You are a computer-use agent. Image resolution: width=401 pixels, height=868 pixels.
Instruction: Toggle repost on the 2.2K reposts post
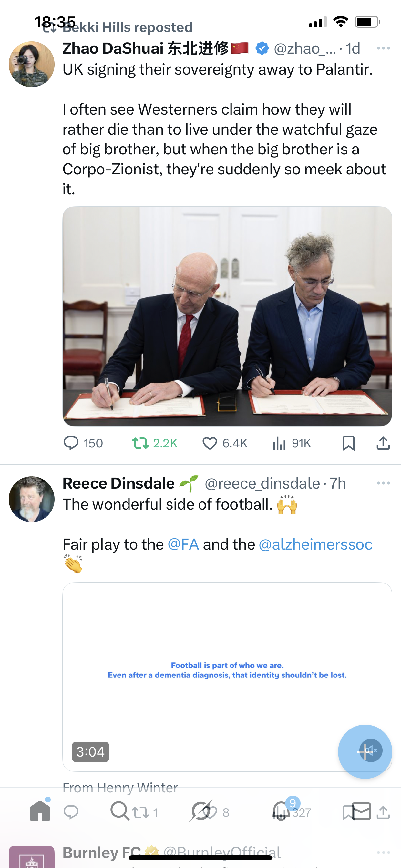pyautogui.click(x=140, y=443)
